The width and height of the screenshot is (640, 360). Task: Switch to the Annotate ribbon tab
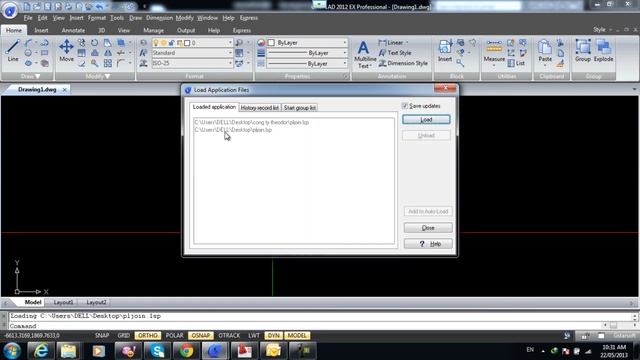(x=73, y=30)
